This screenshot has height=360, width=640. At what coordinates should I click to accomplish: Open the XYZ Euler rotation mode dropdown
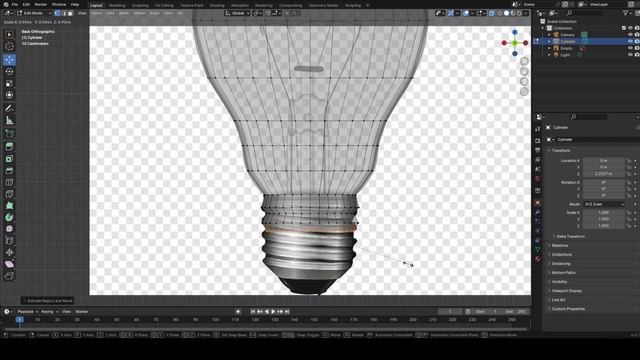604,204
